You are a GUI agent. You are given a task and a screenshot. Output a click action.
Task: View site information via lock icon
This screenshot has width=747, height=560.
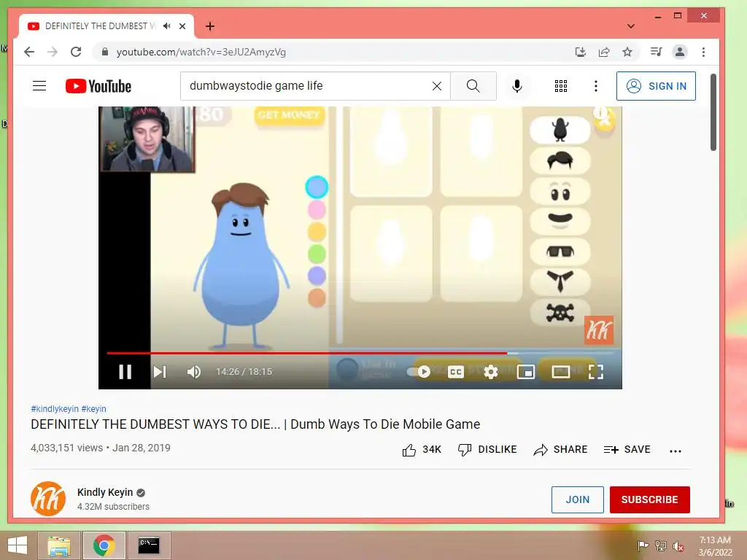tap(105, 52)
